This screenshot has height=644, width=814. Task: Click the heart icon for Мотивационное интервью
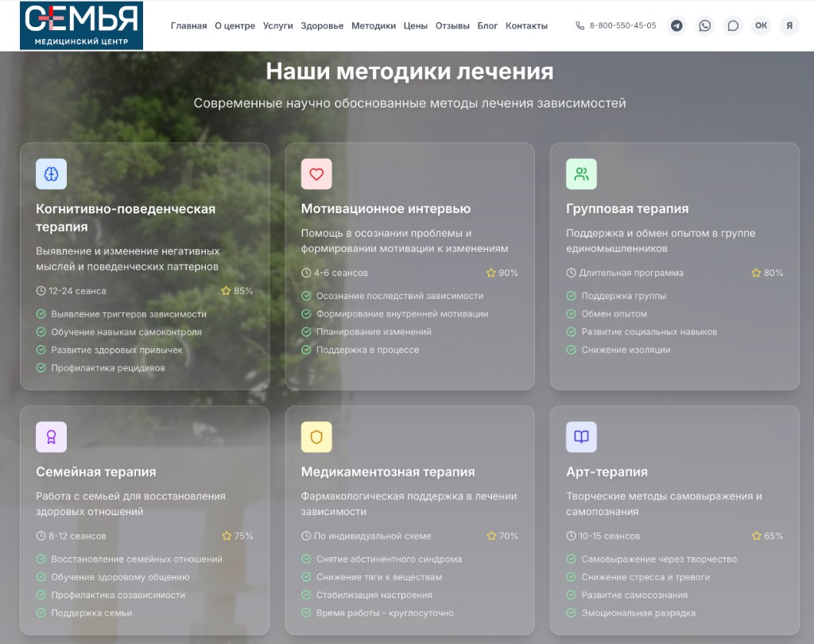[316, 174]
